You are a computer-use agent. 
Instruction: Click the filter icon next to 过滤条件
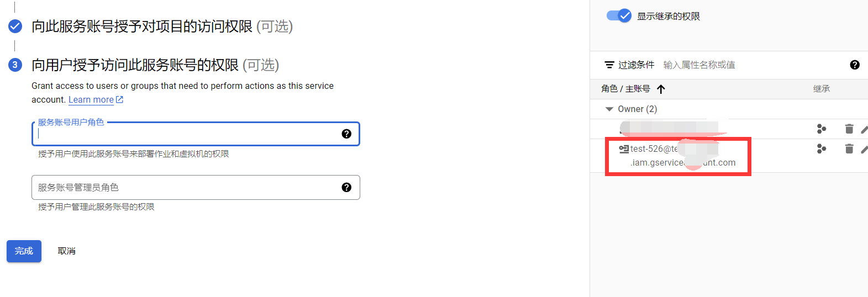coord(609,65)
